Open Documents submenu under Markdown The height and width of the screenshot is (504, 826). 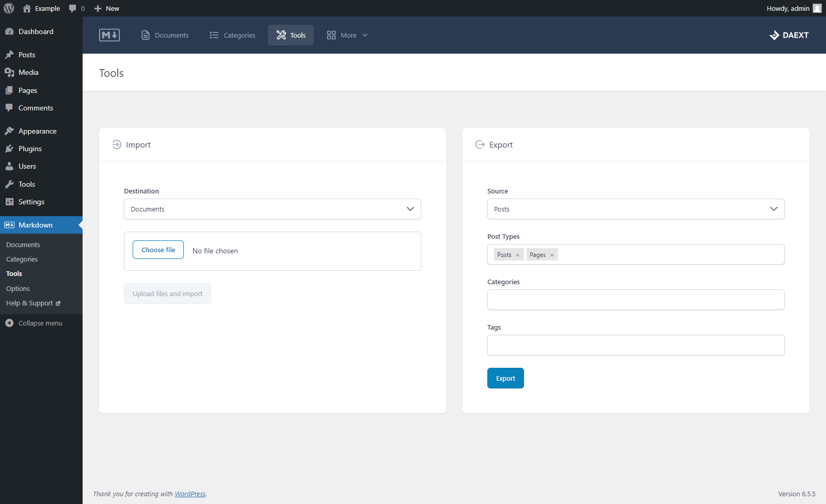[23, 245]
